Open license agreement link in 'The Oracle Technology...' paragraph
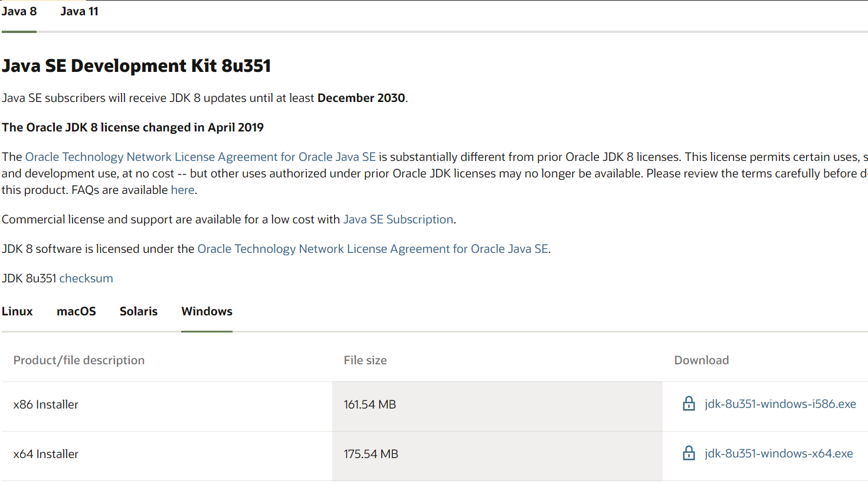 [x=201, y=157]
